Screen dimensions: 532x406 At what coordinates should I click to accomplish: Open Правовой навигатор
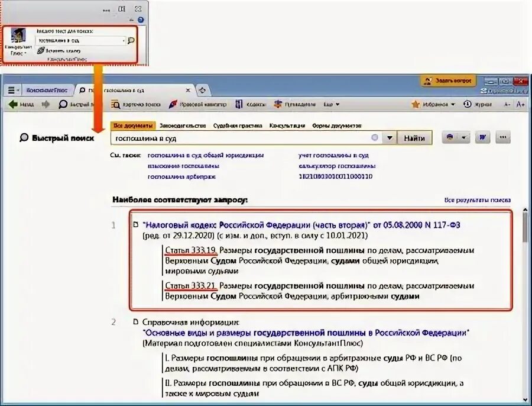pos(198,104)
